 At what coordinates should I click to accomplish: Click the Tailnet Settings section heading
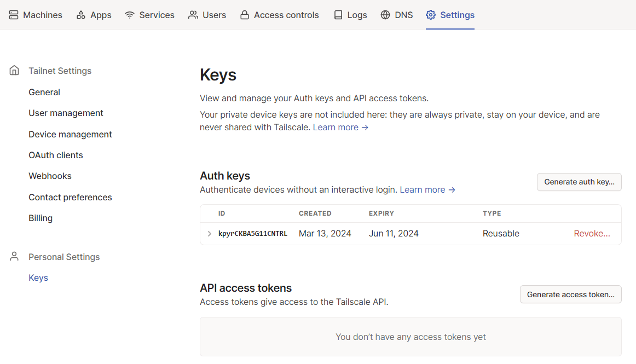click(x=60, y=71)
